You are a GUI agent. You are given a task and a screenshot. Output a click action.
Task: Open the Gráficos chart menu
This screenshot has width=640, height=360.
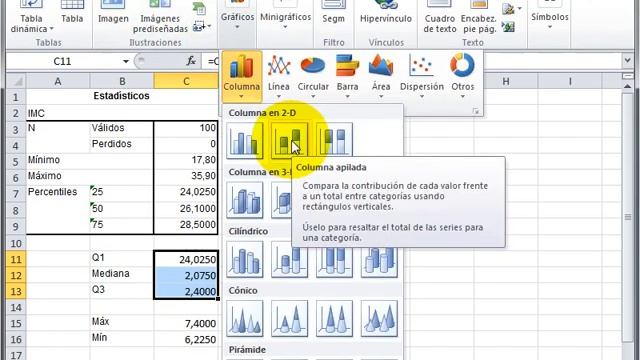237,16
